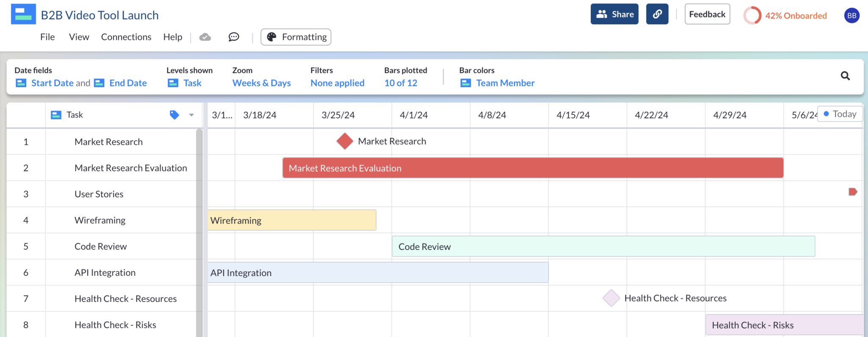868x337 pixels.
Task: Open the cloud sync status icon
Action: 205,37
